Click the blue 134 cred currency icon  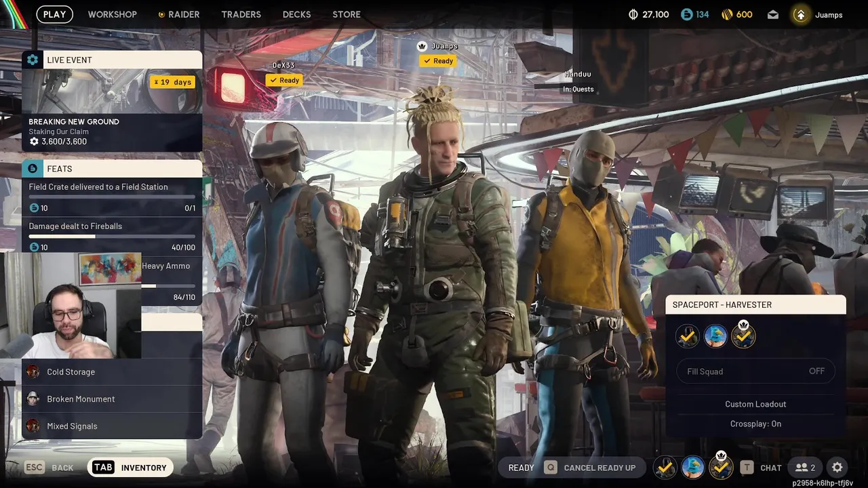(x=687, y=14)
